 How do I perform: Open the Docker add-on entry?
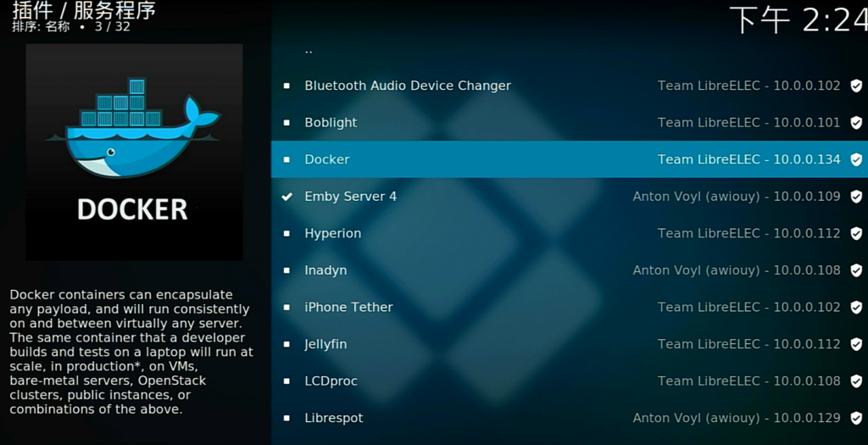click(569, 159)
